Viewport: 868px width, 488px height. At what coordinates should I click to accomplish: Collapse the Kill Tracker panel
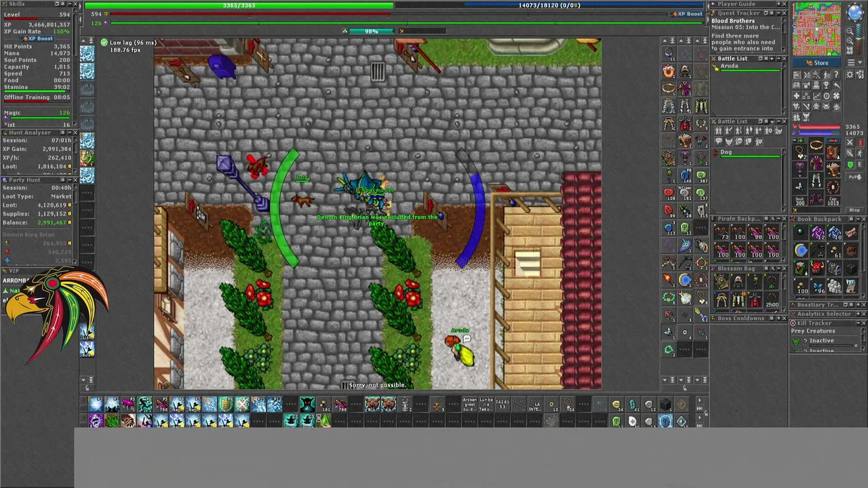point(859,323)
